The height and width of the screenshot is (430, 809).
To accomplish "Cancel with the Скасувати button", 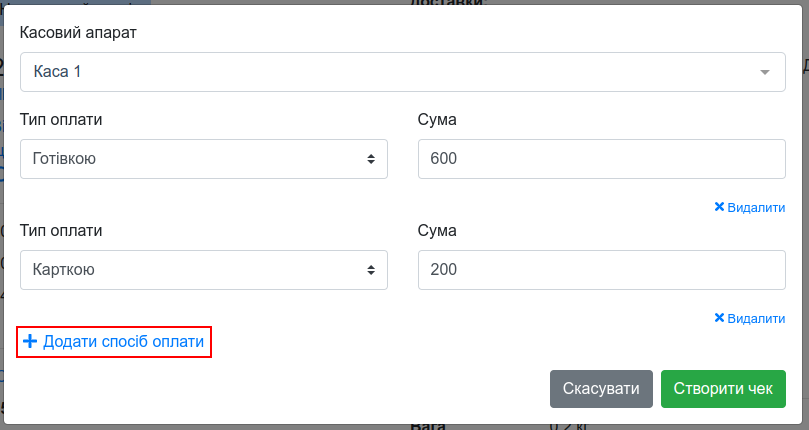I will coord(601,389).
